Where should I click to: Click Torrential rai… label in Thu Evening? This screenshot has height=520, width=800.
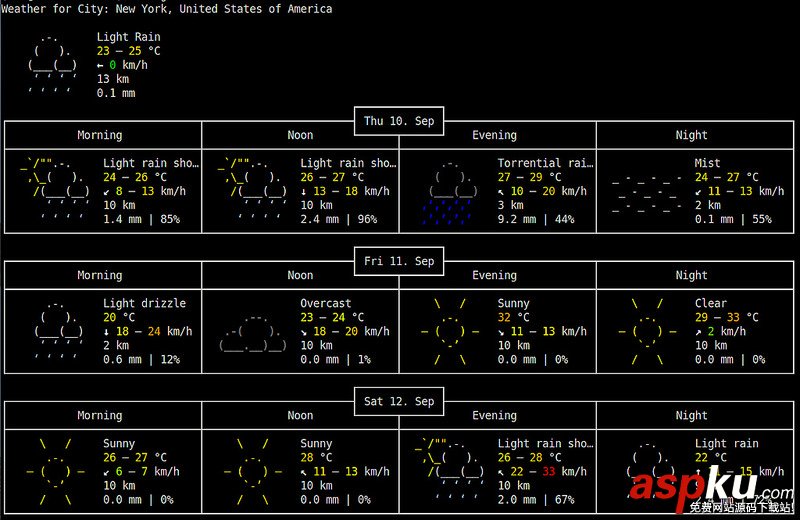tap(545, 163)
